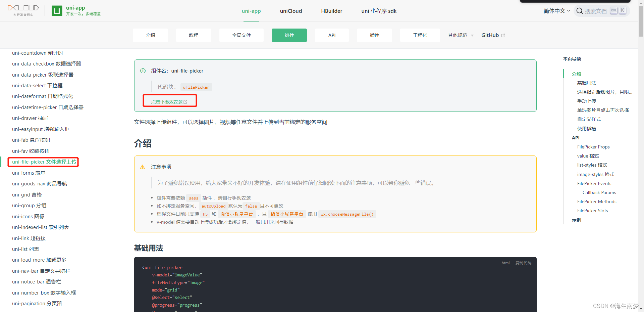
Task: Open uni-load-more 加载更多 in sidebar
Action: pyautogui.click(x=39, y=260)
